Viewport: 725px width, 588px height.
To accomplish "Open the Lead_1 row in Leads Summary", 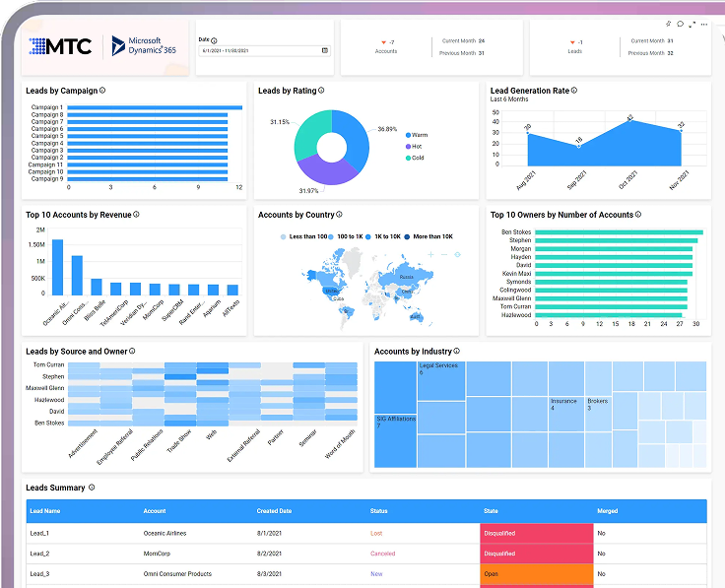I will click(39, 533).
